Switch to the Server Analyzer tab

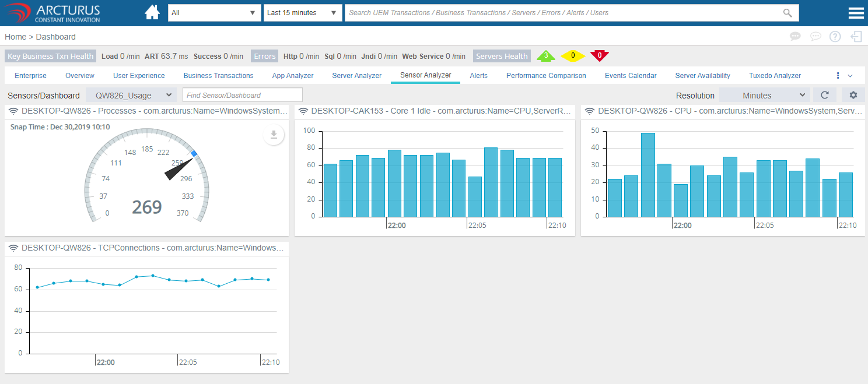pyautogui.click(x=356, y=76)
